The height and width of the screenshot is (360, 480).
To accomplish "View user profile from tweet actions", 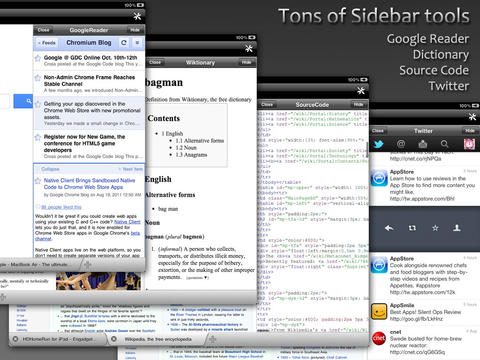I will tap(457, 228).
